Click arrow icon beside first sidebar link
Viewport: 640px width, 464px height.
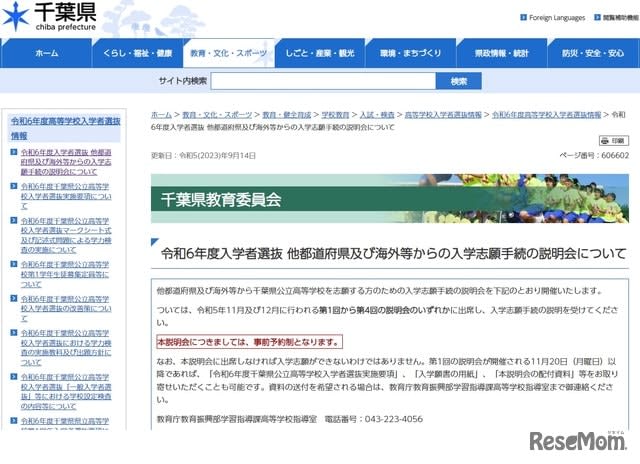point(13,152)
